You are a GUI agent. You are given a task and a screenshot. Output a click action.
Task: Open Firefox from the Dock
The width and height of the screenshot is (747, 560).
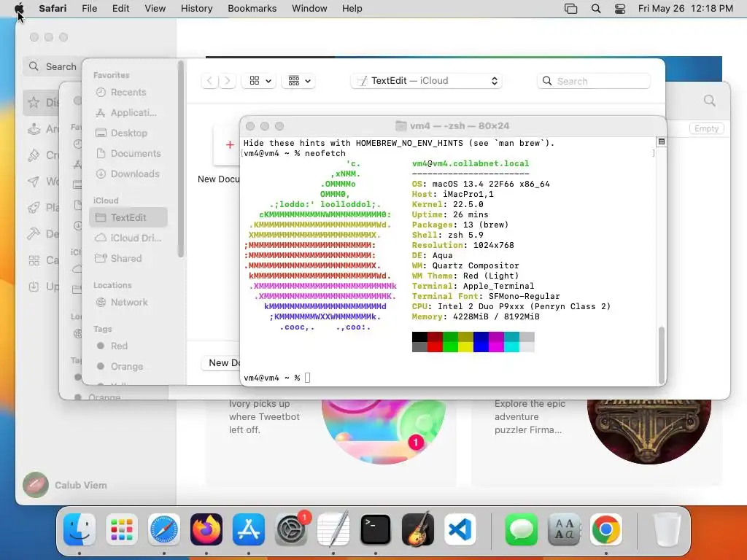pyautogui.click(x=206, y=529)
